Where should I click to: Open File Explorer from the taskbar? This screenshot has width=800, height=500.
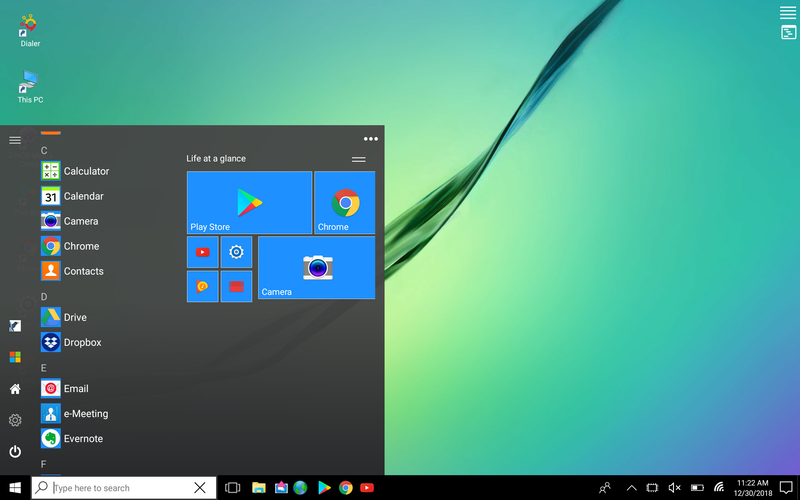pos(259,488)
